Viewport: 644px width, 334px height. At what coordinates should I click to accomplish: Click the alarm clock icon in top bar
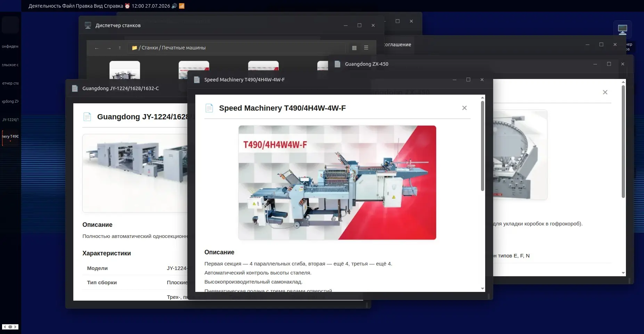(x=127, y=6)
